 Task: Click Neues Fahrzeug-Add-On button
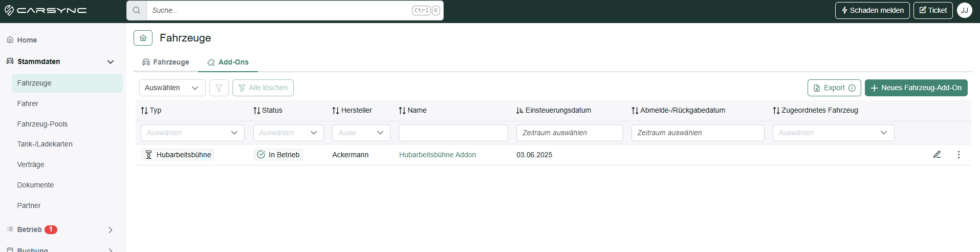916,88
